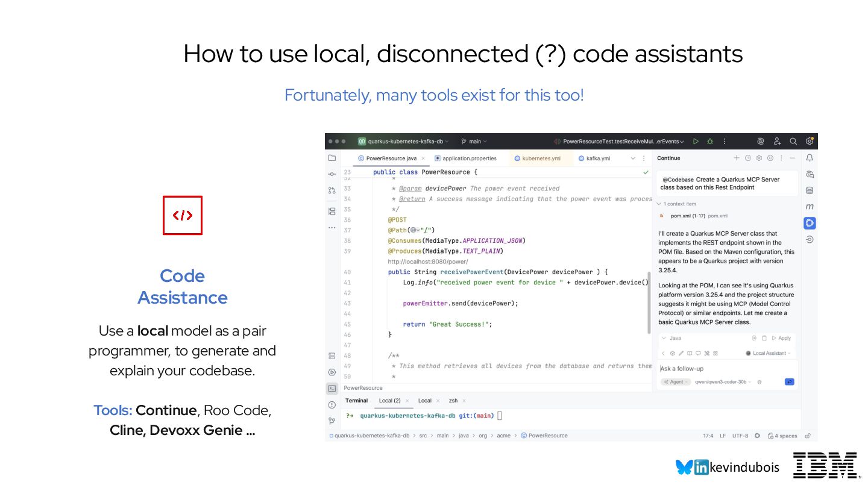Open Notifications bell in right sidebar
Viewport: 868px width, 488px height.
tap(810, 158)
